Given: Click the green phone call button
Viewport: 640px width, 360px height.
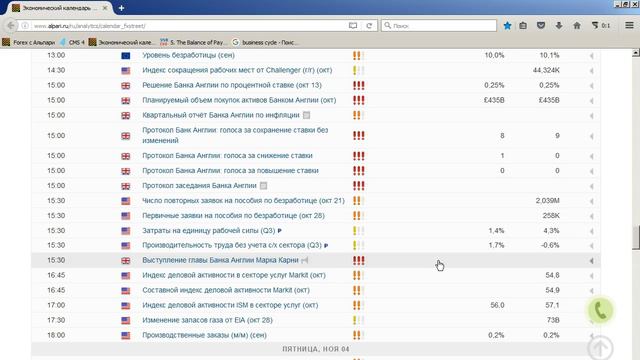Looking at the screenshot, I should click(x=600, y=310).
